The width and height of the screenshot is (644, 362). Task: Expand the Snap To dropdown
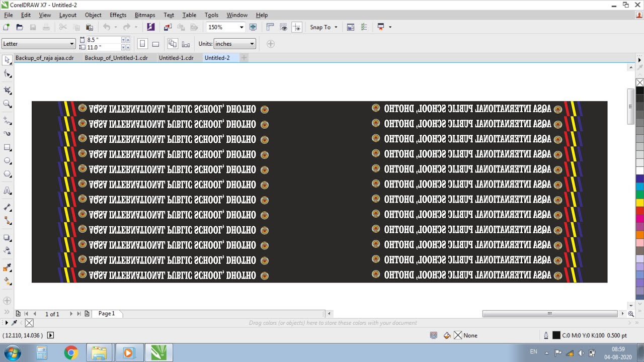click(x=336, y=27)
